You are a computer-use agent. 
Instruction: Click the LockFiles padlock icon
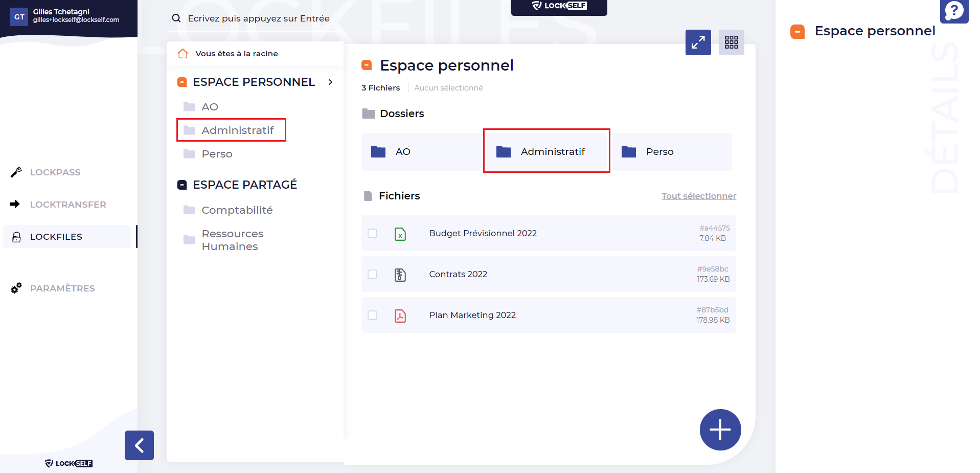click(x=16, y=237)
